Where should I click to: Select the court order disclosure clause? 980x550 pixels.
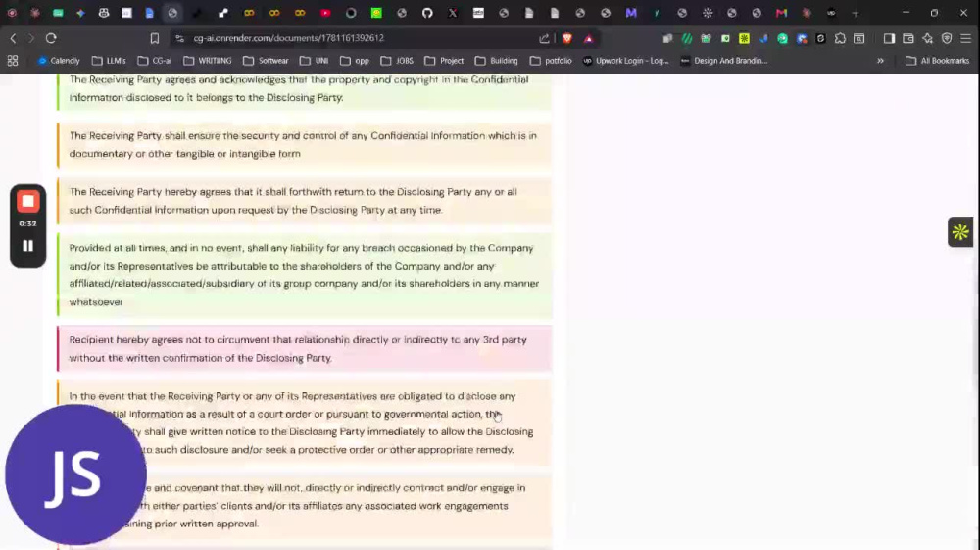[x=305, y=423]
